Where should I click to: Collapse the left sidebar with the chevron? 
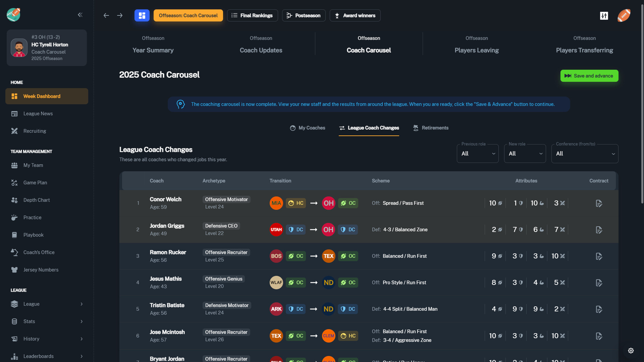(80, 15)
